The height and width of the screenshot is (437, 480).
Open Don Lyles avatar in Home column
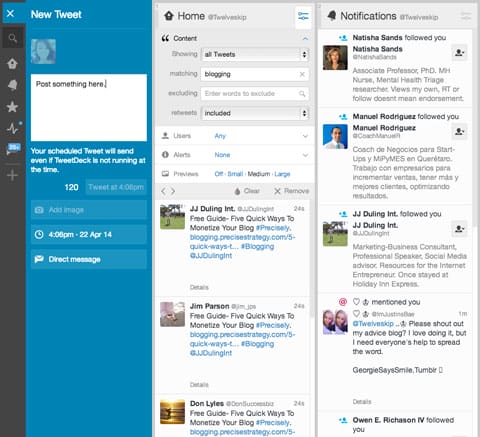tap(172, 412)
